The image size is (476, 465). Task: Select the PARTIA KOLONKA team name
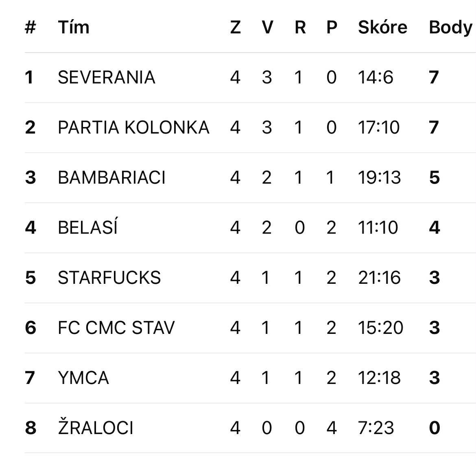[133, 127]
